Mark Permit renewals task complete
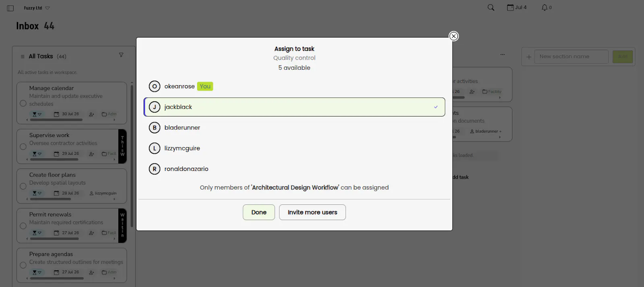Image resolution: width=644 pixels, height=287 pixels. pos(23,226)
